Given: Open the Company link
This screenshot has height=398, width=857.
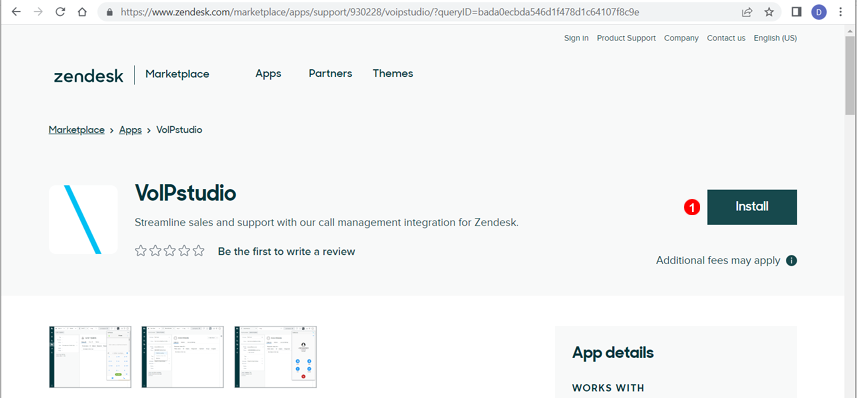Looking at the screenshot, I should point(681,38).
